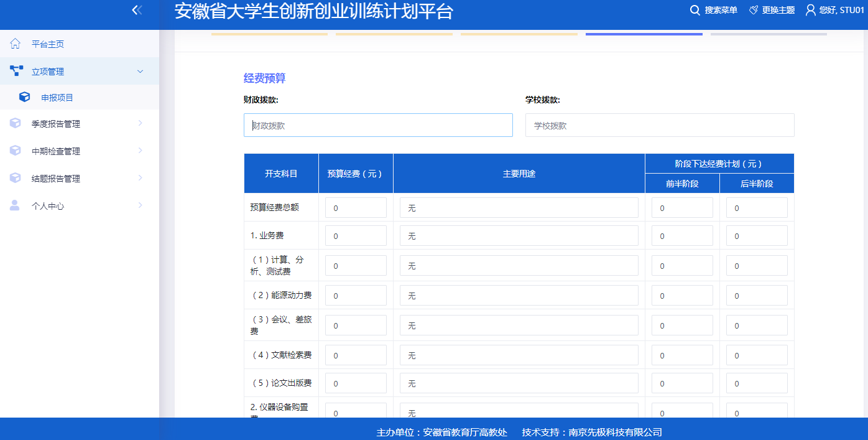Focus the 学校拨款 input field

tap(660, 125)
